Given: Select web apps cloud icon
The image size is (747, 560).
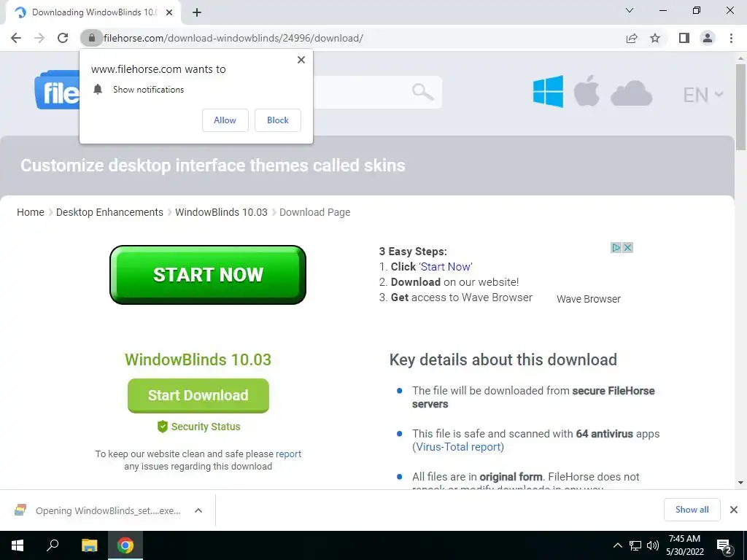Looking at the screenshot, I should click(631, 93).
